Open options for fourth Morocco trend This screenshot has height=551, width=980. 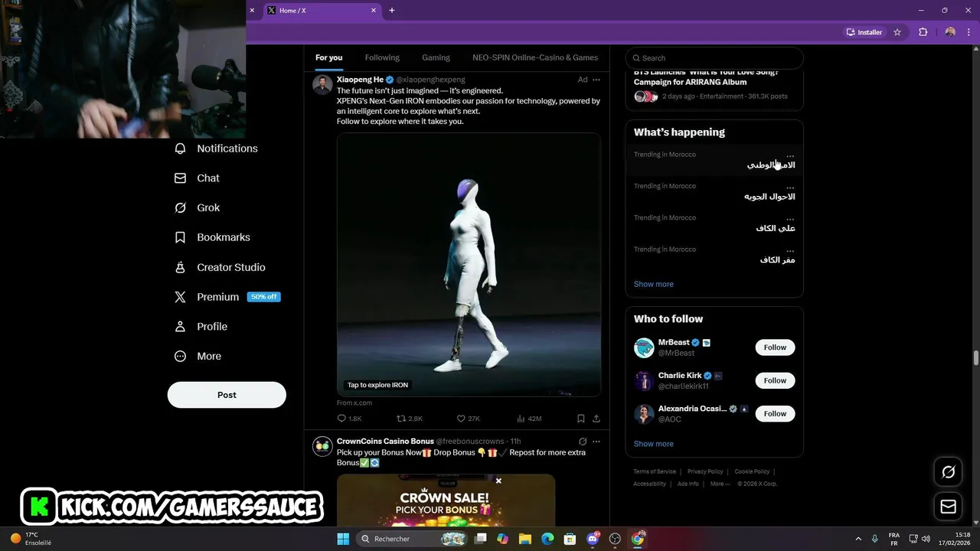(790, 250)
